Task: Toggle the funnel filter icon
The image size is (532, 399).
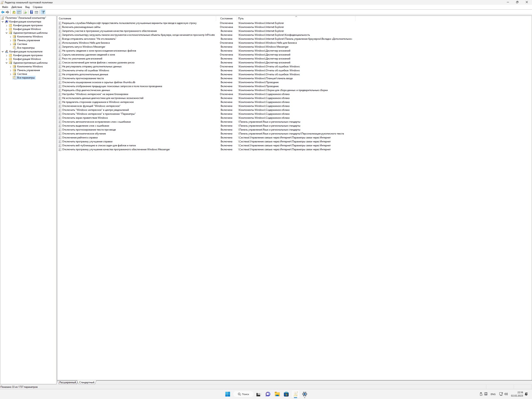Action: 43,12
